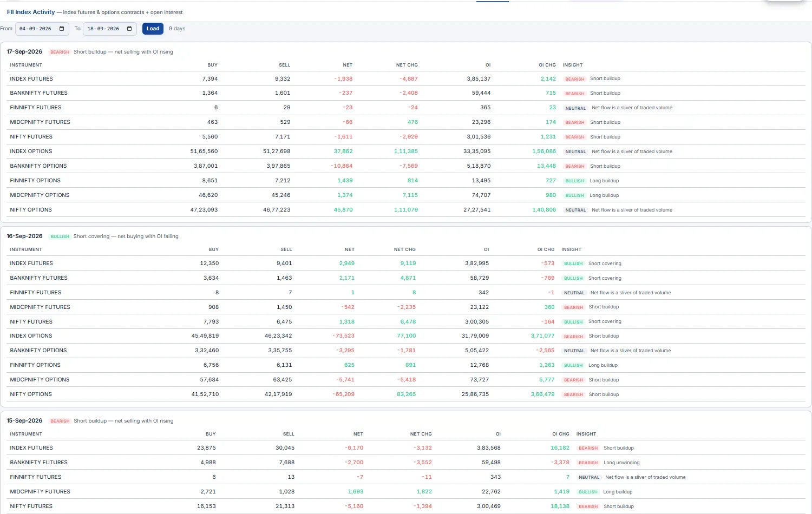Image resolution: width=812 pixels, height=514 pixels.
Task: Click the net value -6,170
Action: 354,448
